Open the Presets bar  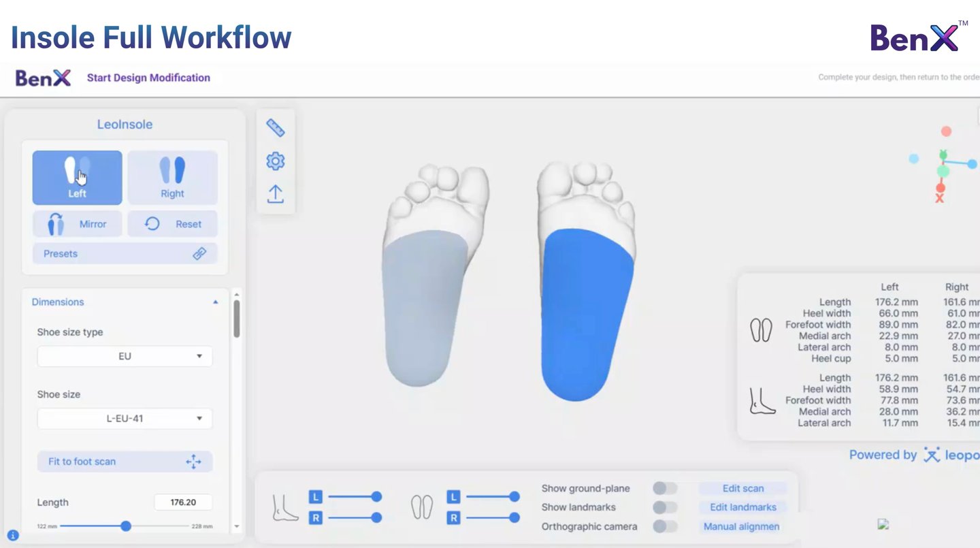pyautogui.click(x=125, y=253)
